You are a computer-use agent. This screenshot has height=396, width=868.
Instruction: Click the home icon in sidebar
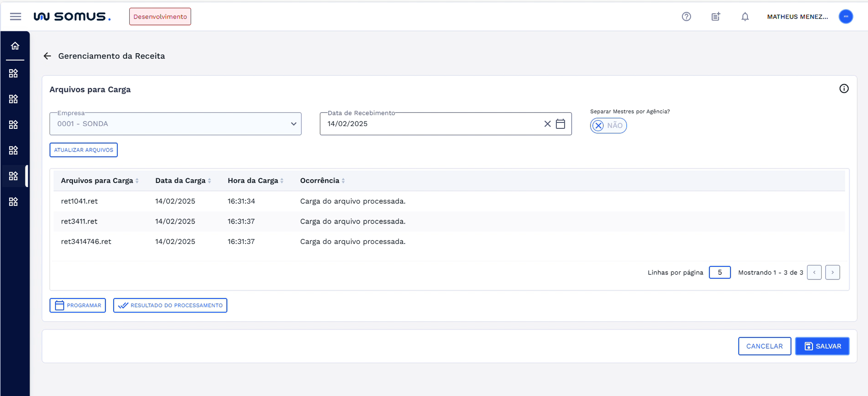tap(15, 46)
